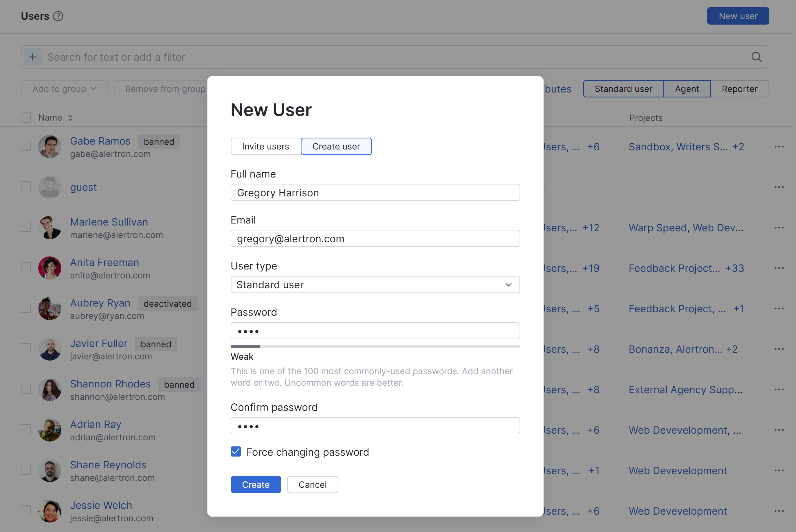Viewport: 796px width, 532px height.
Task: Click the password strength bar
Action: click(375, 346)
